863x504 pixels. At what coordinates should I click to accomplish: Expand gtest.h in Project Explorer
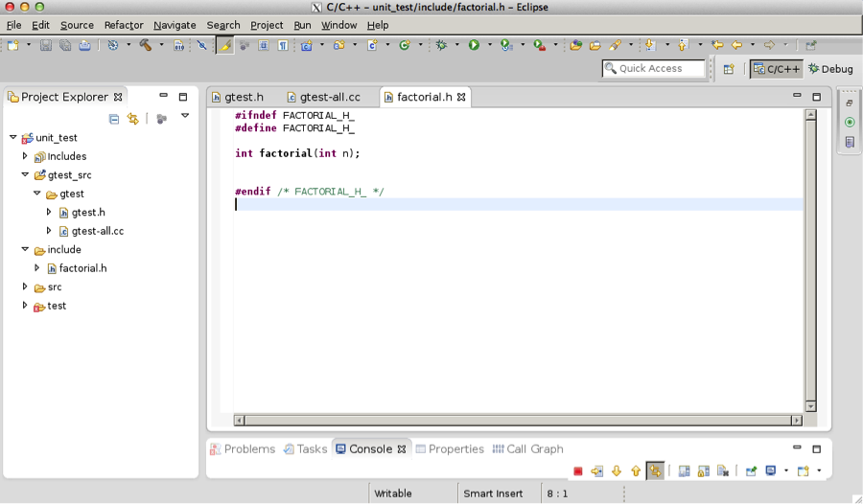click(49, 212)
